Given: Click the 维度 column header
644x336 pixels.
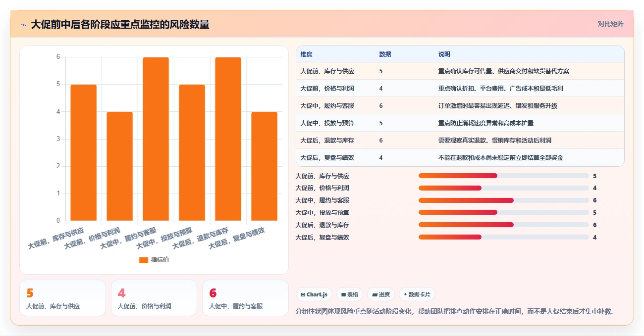Looking at the screenshot, I should [x=306, y=54].
